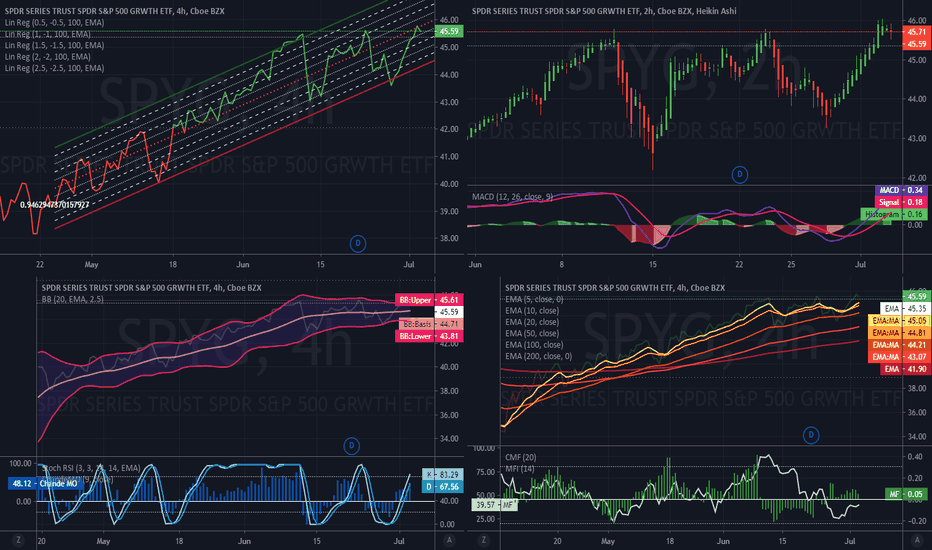Image resolution: width=932 pixels, height=550 pixels.
Task: Select Lin Reg (2, -2, 100, EMA) legend
Action: (48, 56)
